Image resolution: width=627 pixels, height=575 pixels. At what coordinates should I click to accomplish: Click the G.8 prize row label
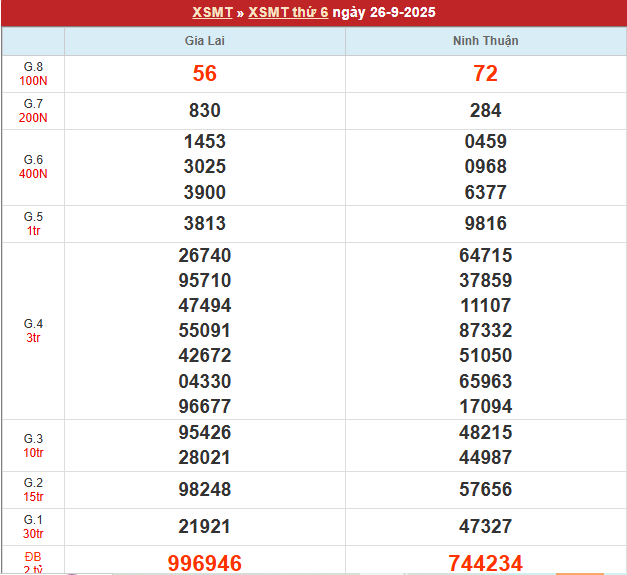[x=33, y=73]
